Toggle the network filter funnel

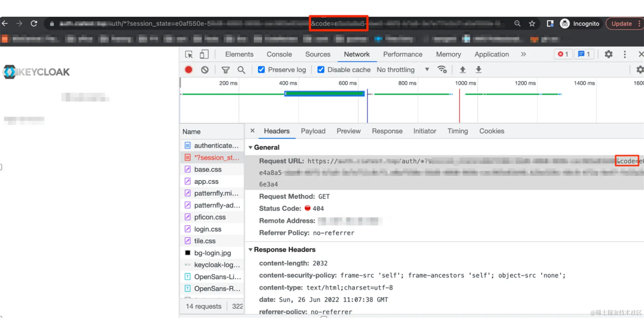pos(226,70)
